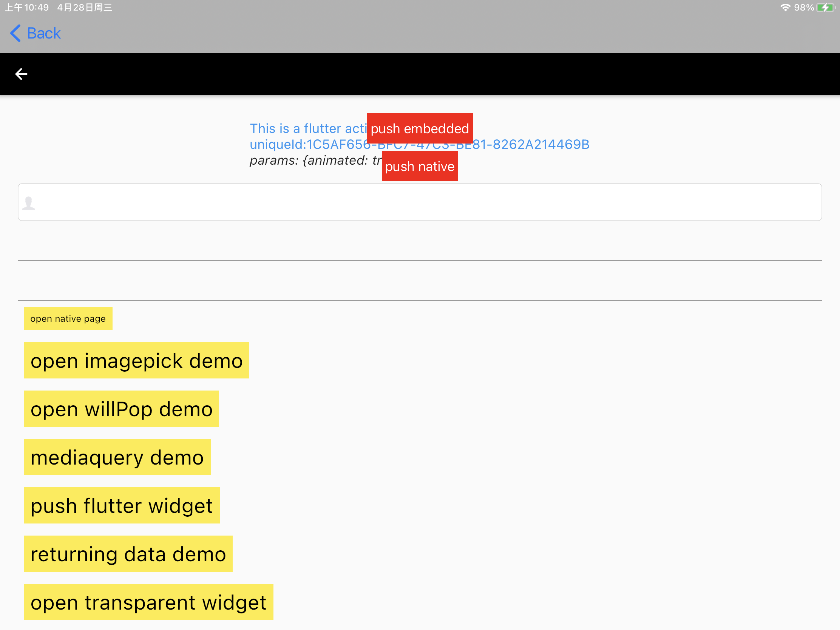This screenshot has width=840, height=630.
Task: Launch the mediaquery demo
Action: coord(117,457)
